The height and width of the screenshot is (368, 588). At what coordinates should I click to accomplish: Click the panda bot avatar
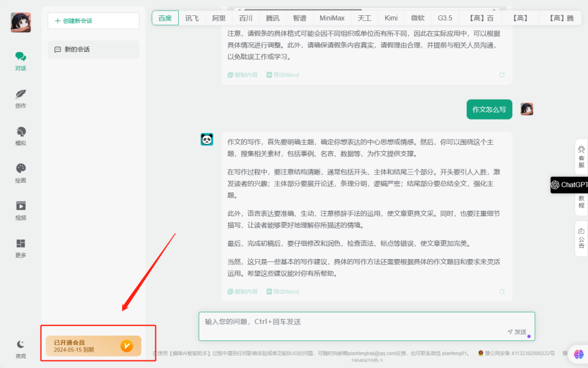point(206,140)
